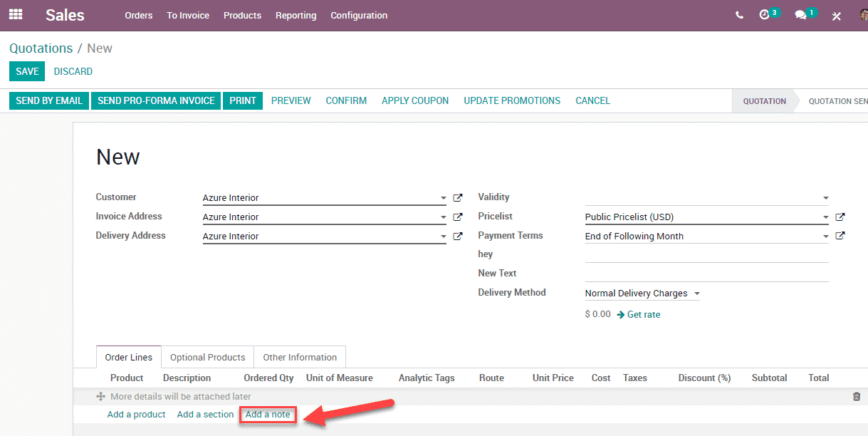Image resolution: width=868 pixels, height=436 pixels.
Task: Open the activities clock icon
Action: coord(765,15)
